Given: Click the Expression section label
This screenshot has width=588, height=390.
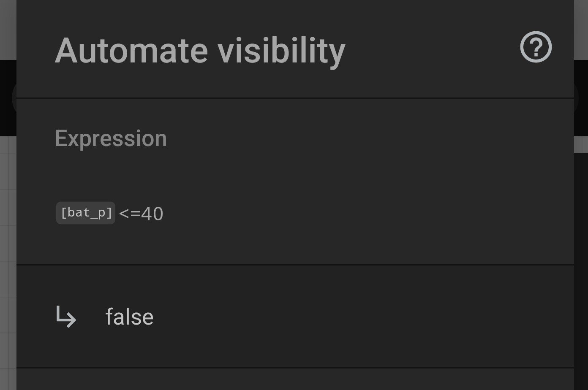Looking at the screenshot, I should click(111, 138).
